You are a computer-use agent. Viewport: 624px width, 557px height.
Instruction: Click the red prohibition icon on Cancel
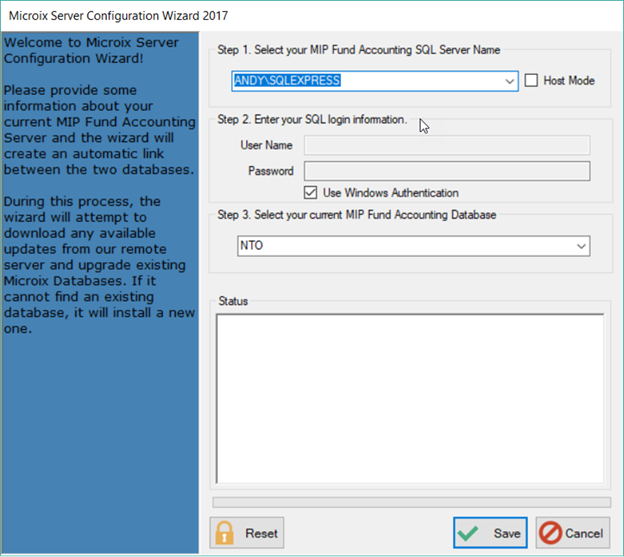(x=553, y=533)
